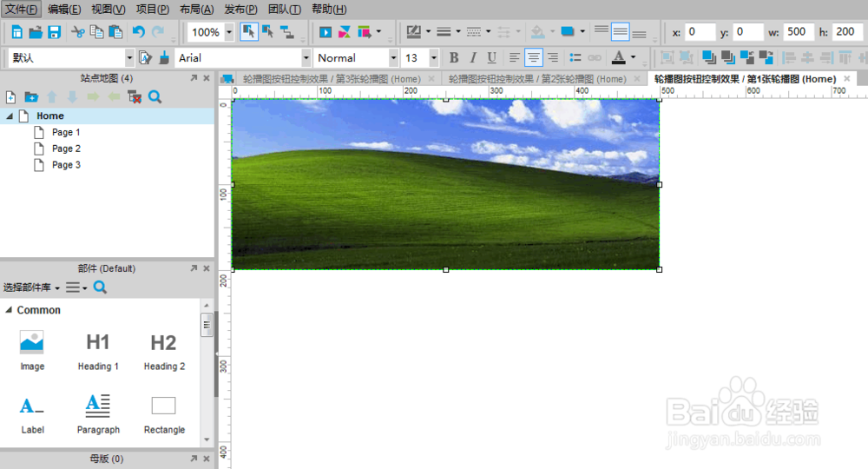Screen dimensions: 868x469
Task: Preview the prototype with play icon
Action: (325, 32)
